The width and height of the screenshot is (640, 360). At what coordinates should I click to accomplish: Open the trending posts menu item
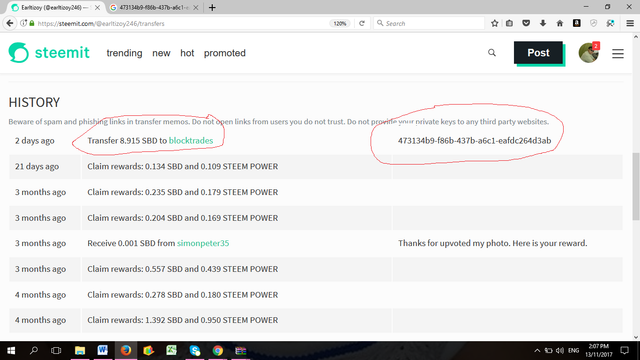tap(124, 53)
